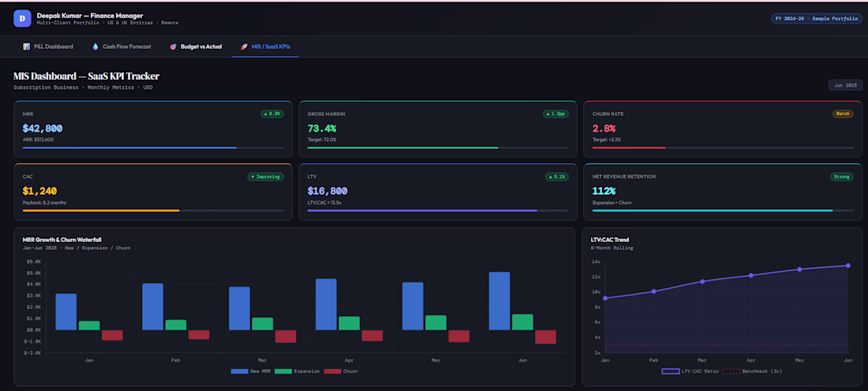The width and height of the screenshot is (868, 391).
Task: Click the $1,240 CAC value
Action: (40, 192)
